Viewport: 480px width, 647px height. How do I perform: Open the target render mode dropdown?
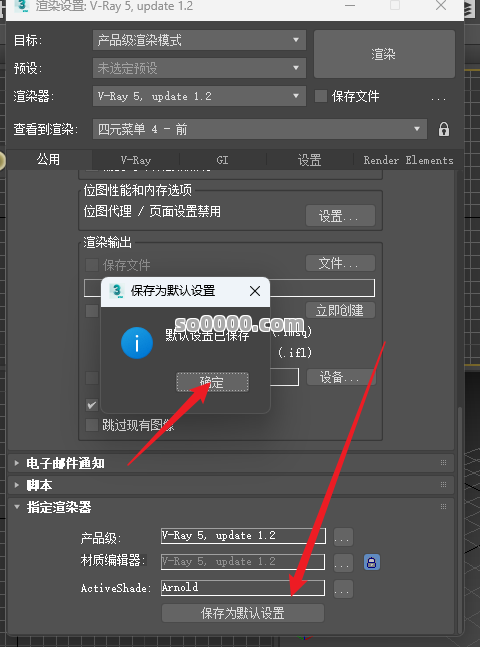(199, 40)
